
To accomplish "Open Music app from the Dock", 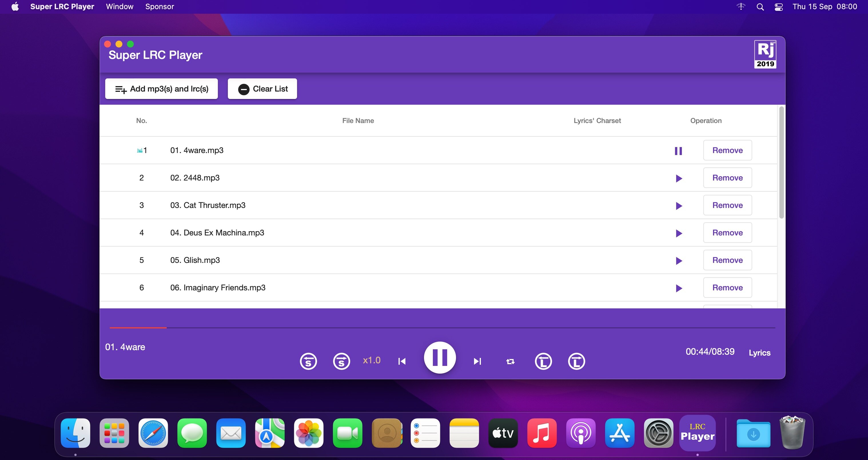I will (542, 433).
